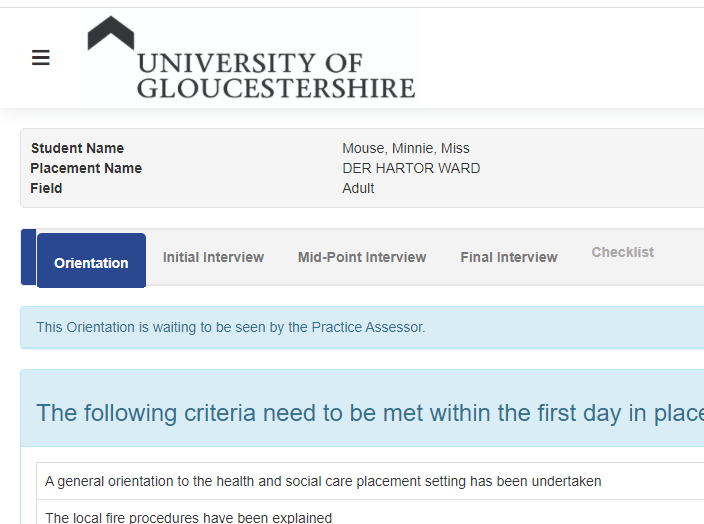Select the greyed-out Checklist tab
This screenshot has width=704, height=524.
622,252
